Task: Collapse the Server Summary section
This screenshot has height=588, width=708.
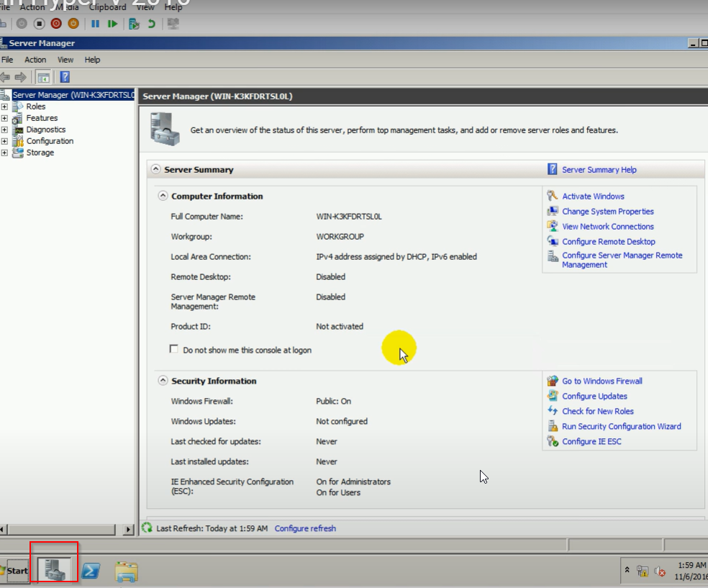Action: 155,169
